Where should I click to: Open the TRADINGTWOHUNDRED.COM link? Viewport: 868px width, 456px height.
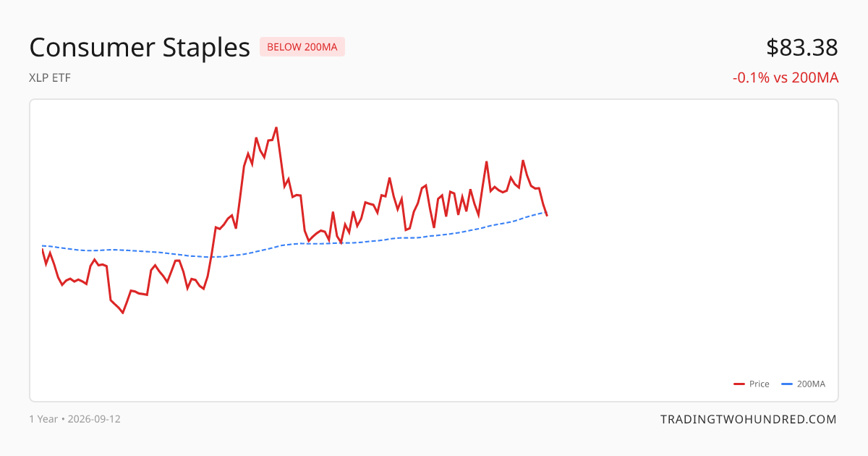pyautogui.click(x=749, y=419)
